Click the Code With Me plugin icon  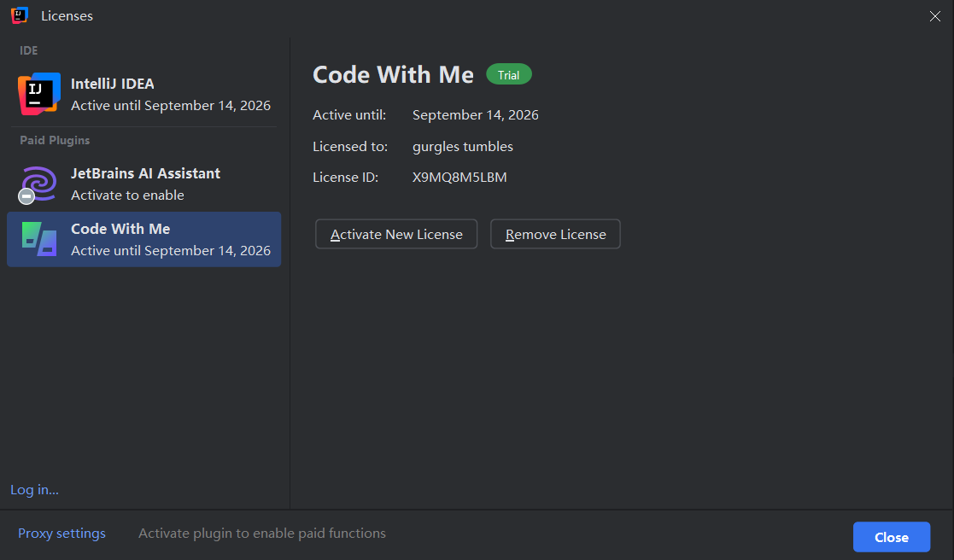click(39, 239)
